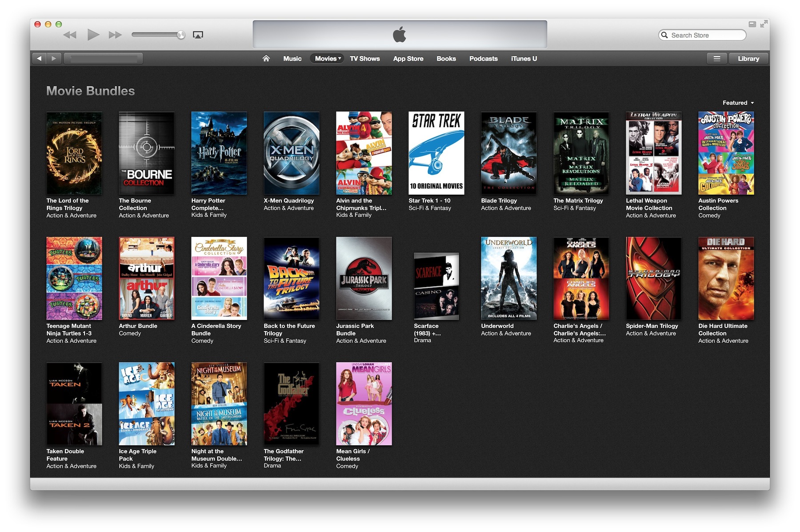The width and height of the screenshot is (800, 532).
Task: Click 'The Bourne Collection' title link
Action: (x=135, y=204)
